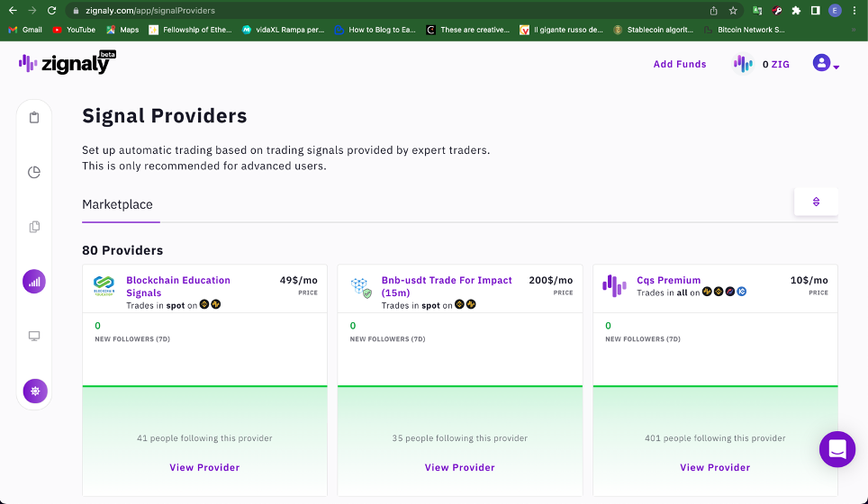
Task: Click last blue exchange icon on Cqs Premium
Action: point(742,292)
